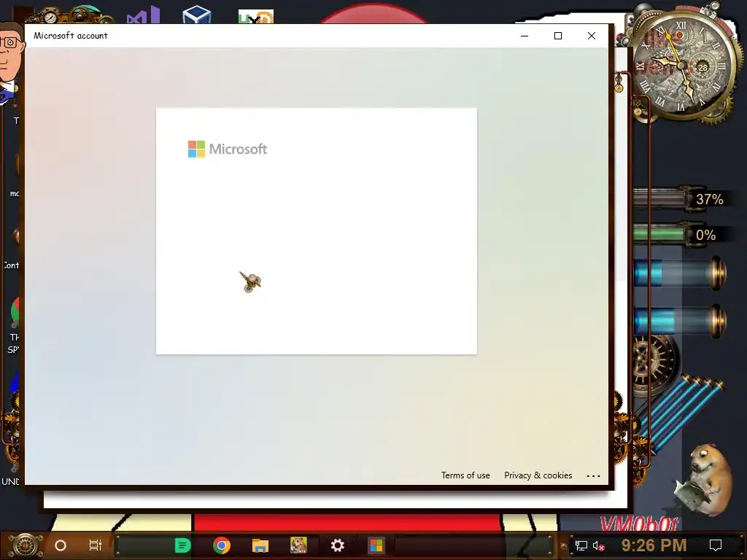Image resolution: width=747 pixels, height=560 pixels.
Task: Close the Microsoft account window
Action: 591,36
